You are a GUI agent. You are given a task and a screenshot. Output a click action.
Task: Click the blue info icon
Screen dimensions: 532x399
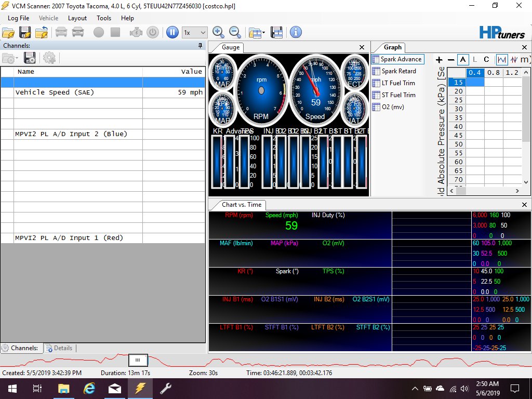click(x=296, y=32)
